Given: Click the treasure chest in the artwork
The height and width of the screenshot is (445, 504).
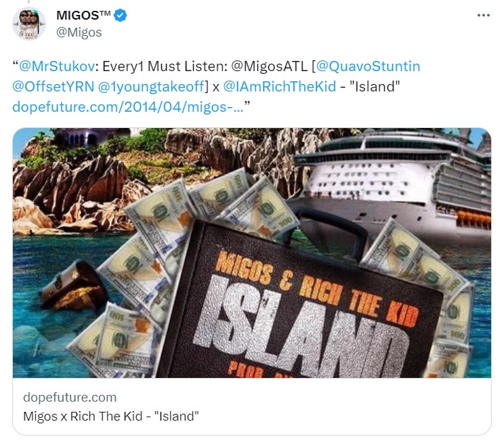Looking at the screenshot, I should pyautogui.click(x=74, y=286).
